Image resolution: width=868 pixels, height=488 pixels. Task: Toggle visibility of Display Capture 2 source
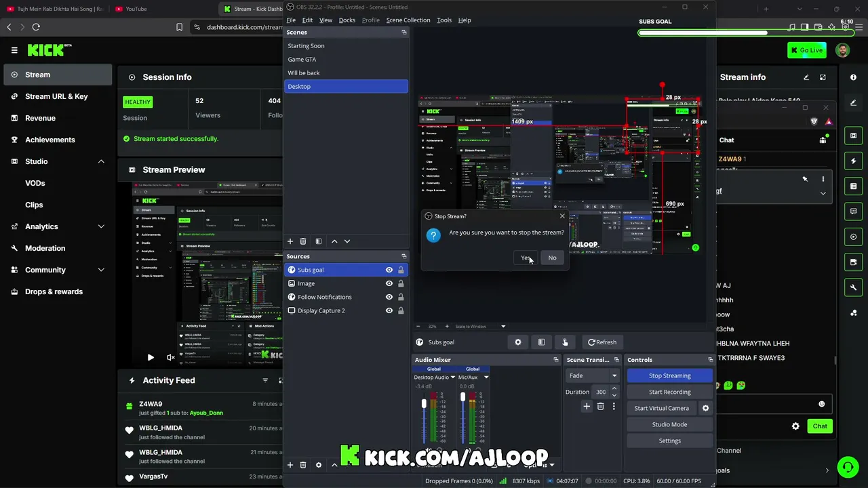pos(389,310)
